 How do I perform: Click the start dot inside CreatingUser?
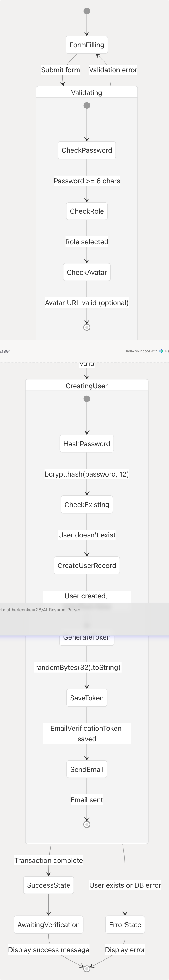87,399
